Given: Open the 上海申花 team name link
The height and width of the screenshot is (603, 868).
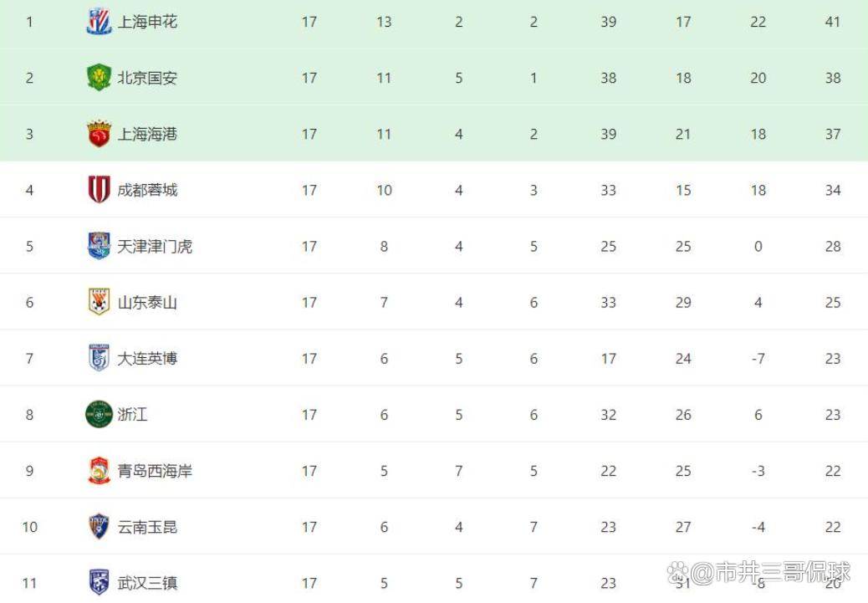Looking at the screenshot, I should click(147, 22).
